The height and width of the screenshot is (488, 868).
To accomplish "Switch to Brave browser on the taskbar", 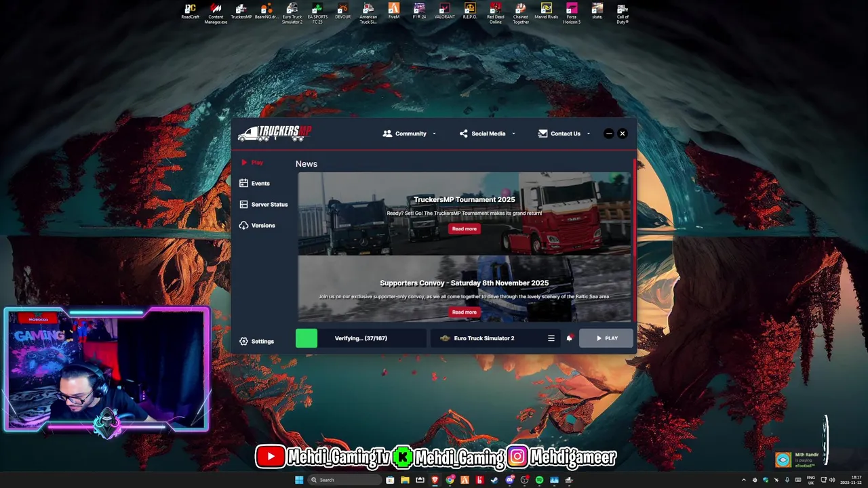I will [435, 480].
